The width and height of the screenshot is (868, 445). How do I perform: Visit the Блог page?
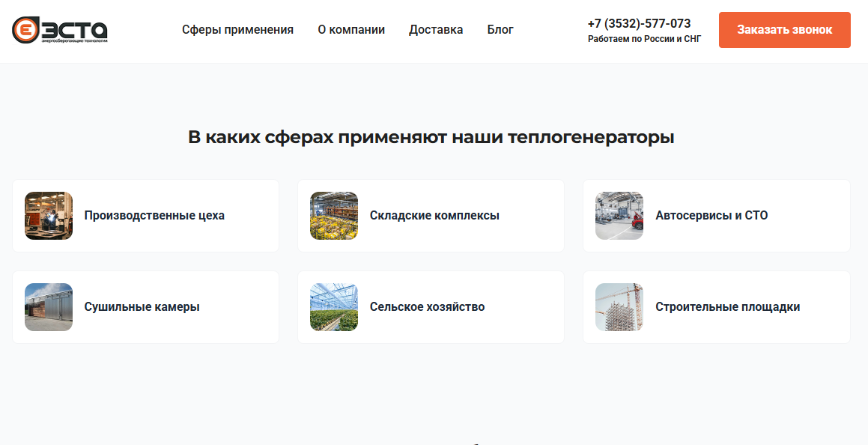[x=500, y=30]
